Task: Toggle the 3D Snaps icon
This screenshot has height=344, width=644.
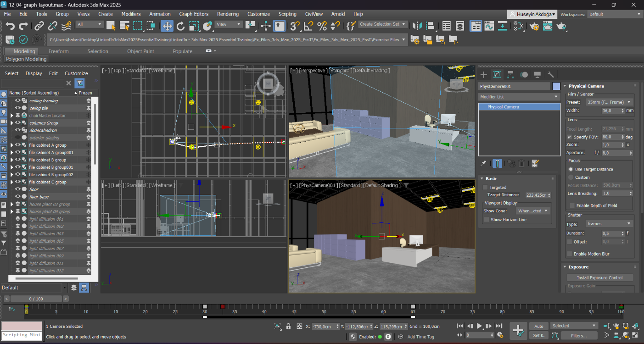Action: click(295, 26)
